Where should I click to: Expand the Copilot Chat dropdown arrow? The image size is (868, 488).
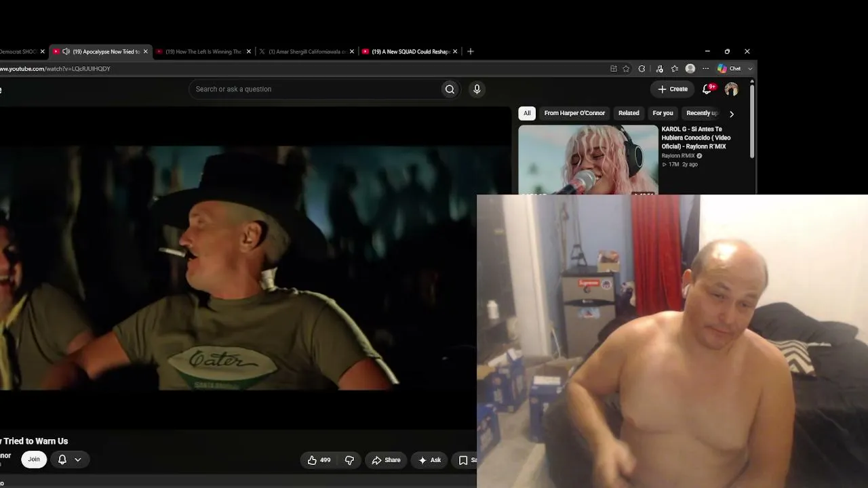[x=750, y=68]
